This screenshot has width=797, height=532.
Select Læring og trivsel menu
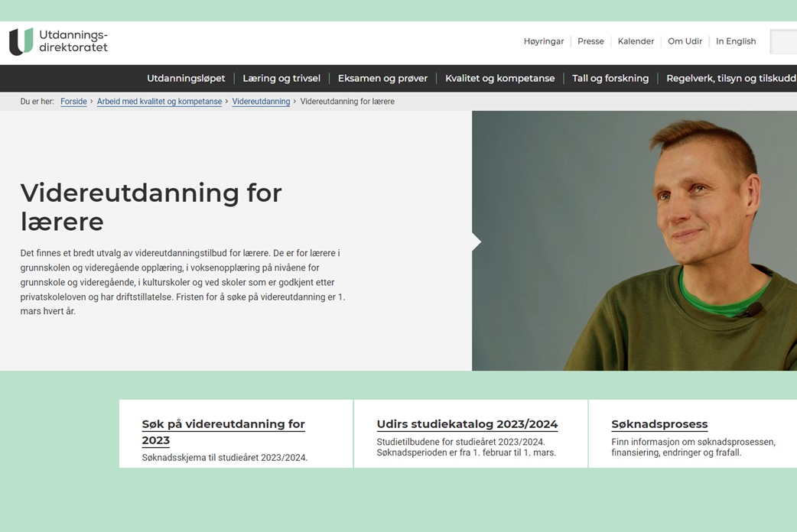point(281,78)
